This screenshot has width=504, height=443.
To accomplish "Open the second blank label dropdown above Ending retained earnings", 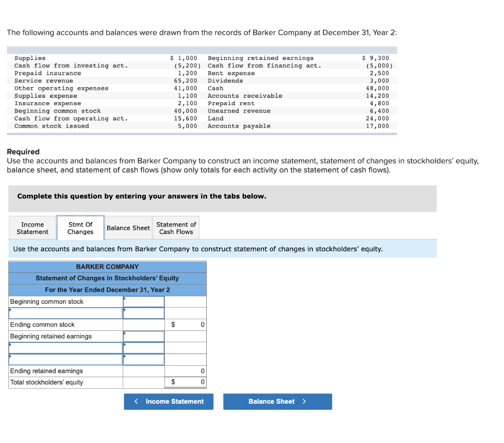I will tap(64, 359).
